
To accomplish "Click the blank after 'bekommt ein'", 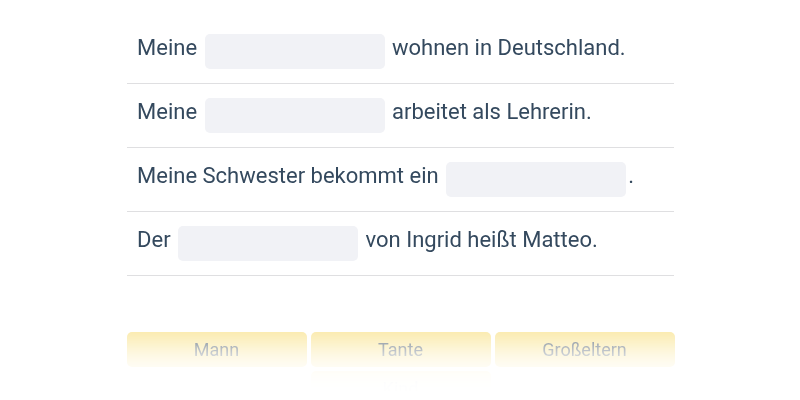I will tap(536, 179).
